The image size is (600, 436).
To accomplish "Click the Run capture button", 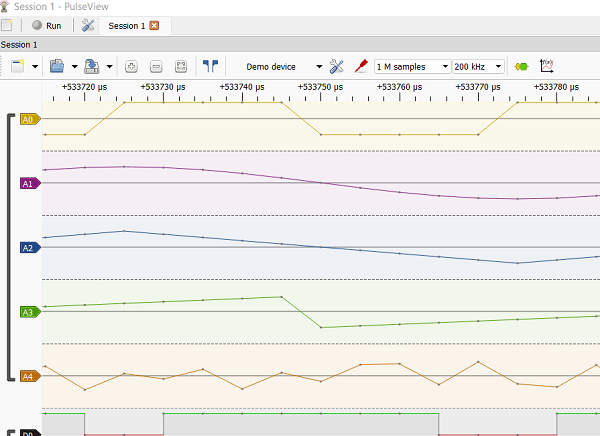I will [46, 25].
